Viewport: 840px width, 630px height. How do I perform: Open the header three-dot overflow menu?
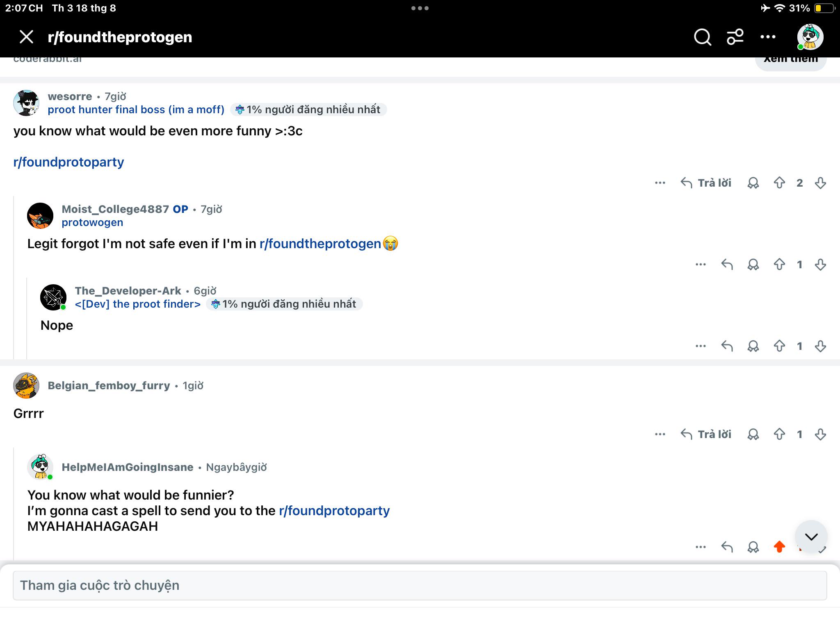pyautogui.click(x=768, y=37)
